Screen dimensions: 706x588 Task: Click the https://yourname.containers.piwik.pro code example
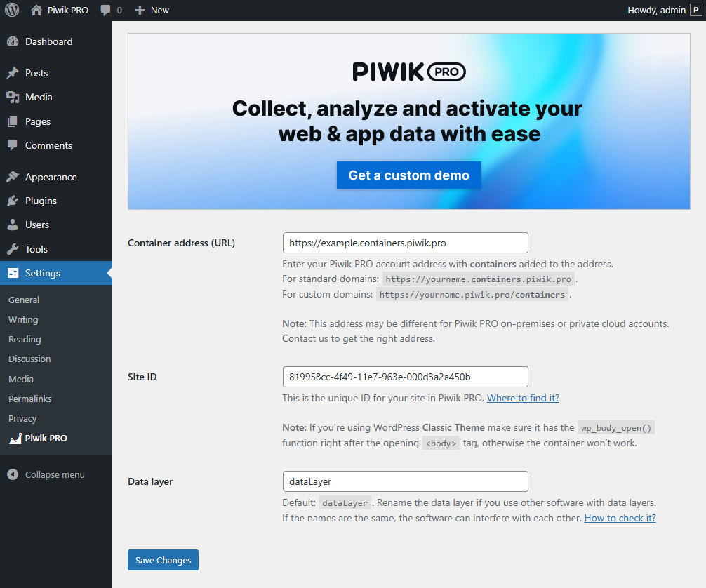pos(478,279)
